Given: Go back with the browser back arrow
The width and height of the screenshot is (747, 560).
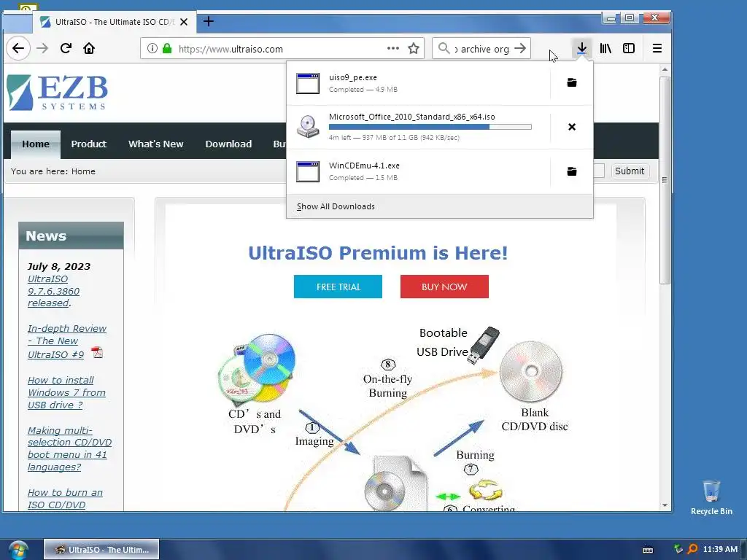Looking at the screenshot, I should 18,48.
